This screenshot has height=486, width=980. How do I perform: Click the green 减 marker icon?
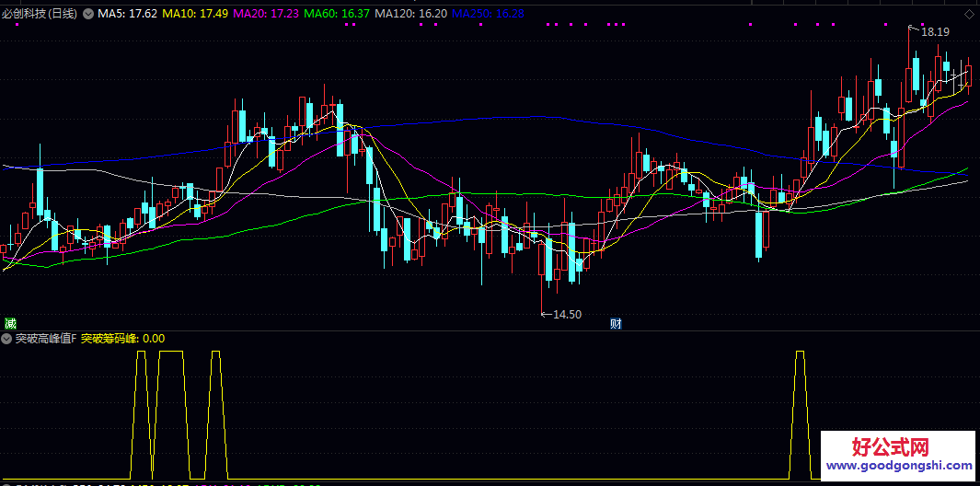click(10, 323)
